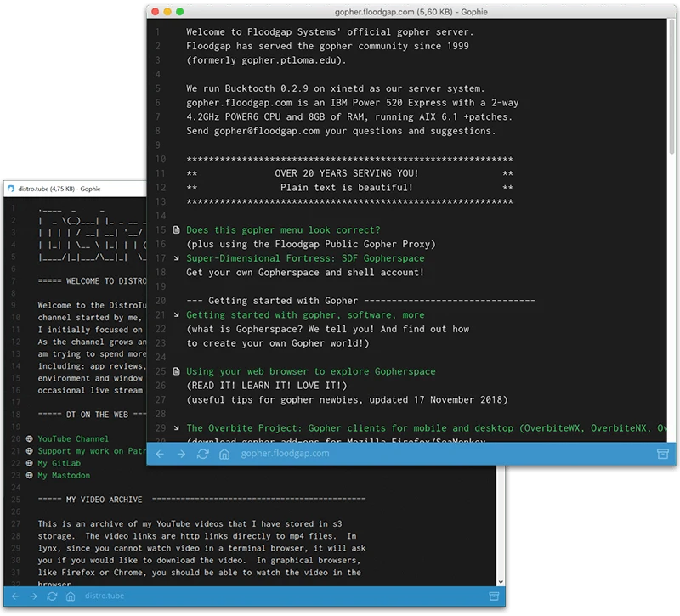Click 'like Firefox or Chrome, you should' line
This screenshot has height=616, width=680.
point(200,572)
